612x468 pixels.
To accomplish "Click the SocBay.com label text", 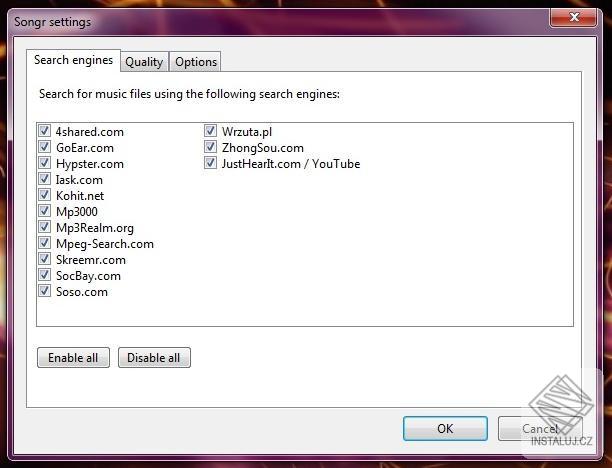I will 89,276.
